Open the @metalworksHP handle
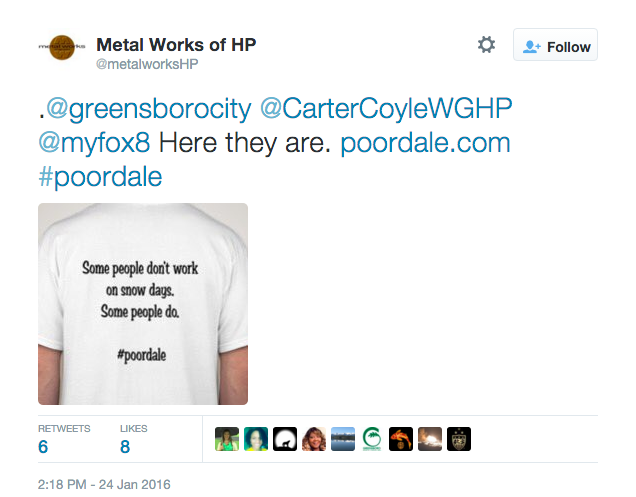636x497 pixels. click(x=147, y=64)
